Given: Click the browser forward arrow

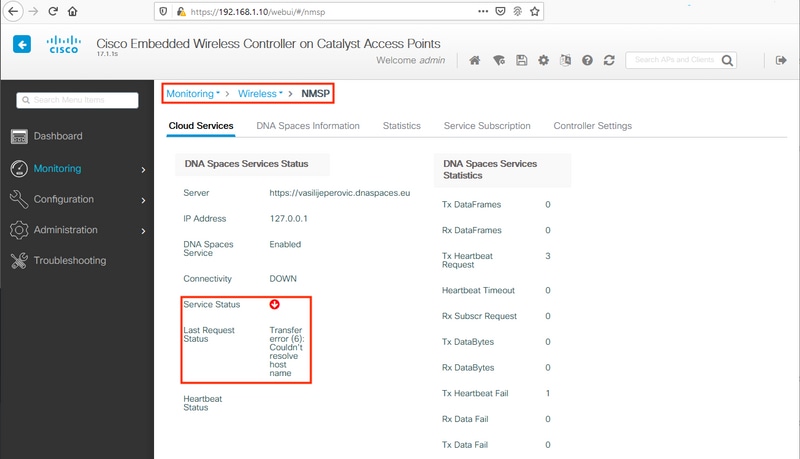Looking at the screenshot, I should coord(33,11).
